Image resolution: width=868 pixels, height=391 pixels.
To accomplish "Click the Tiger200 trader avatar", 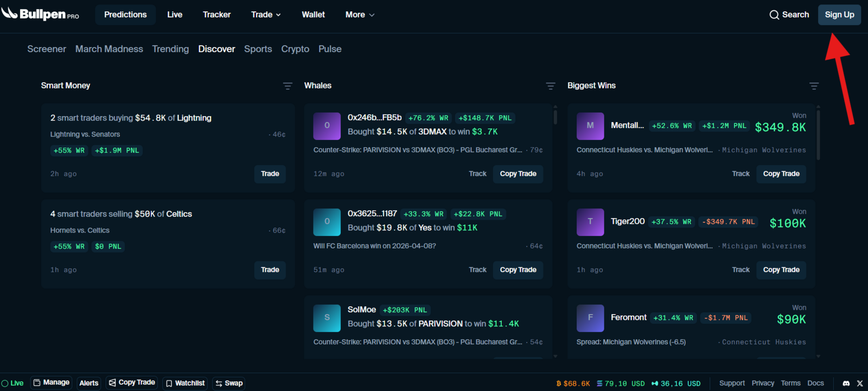I will click(x=590, y=222).
